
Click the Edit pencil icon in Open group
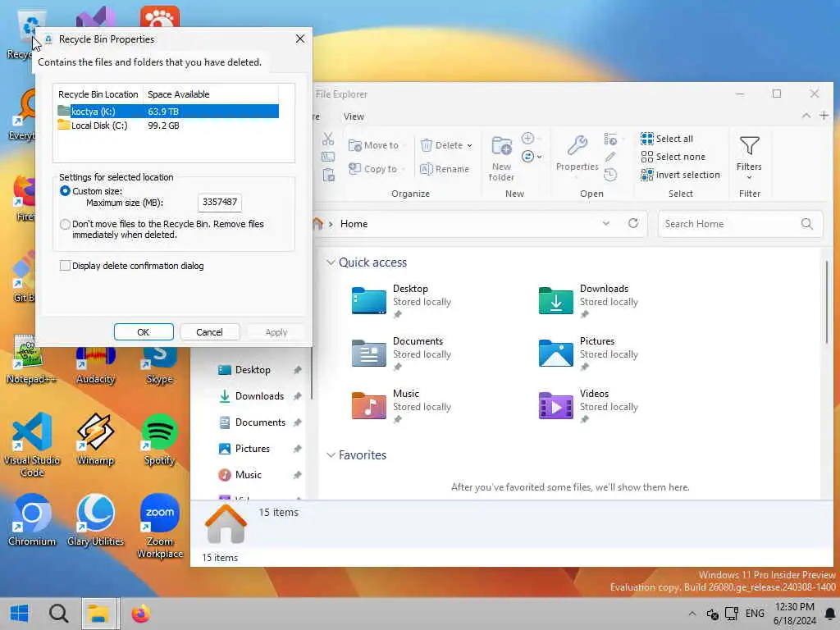tap(610, 157)
